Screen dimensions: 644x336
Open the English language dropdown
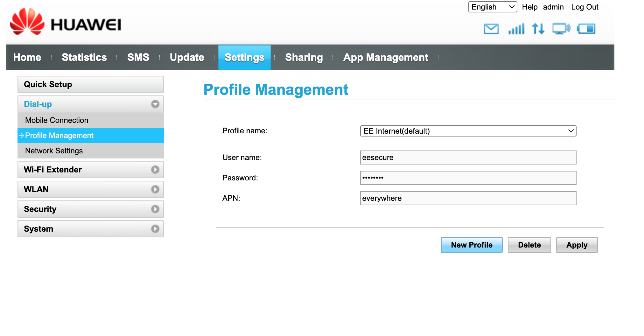coord(493,7)
